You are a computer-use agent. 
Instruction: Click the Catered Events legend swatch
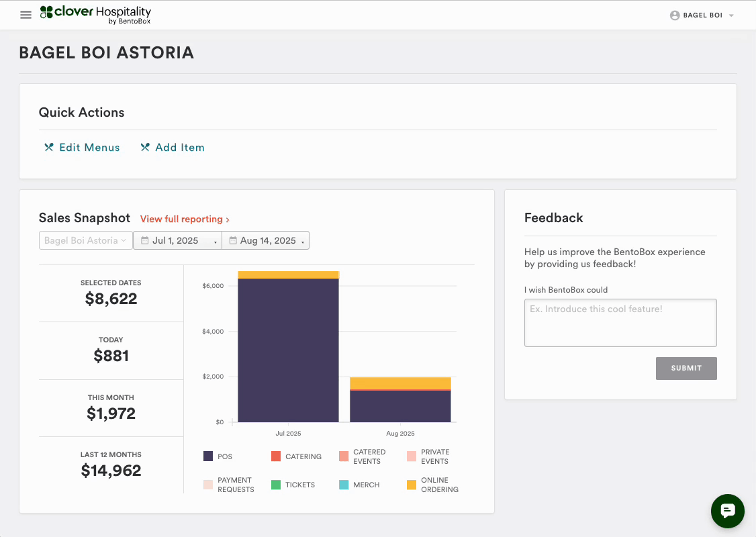click(344, 456)
